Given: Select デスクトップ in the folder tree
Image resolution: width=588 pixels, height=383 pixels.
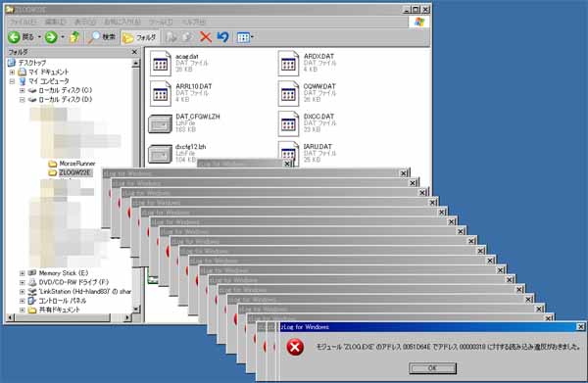Looking at the screenshot, I should pyautogui.click(x=32, y=63).
